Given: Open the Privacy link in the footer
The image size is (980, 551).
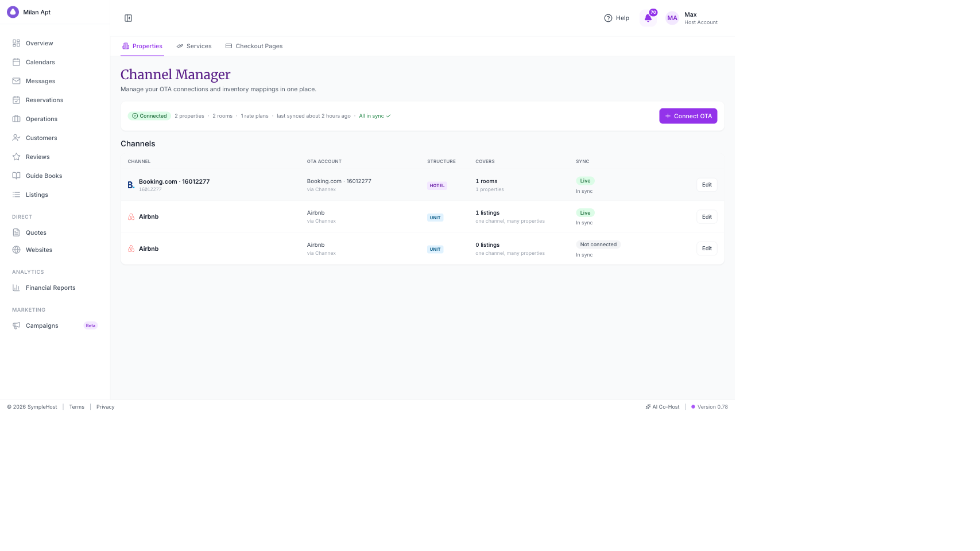Looking at the screenshot, I should click(106, 407).
